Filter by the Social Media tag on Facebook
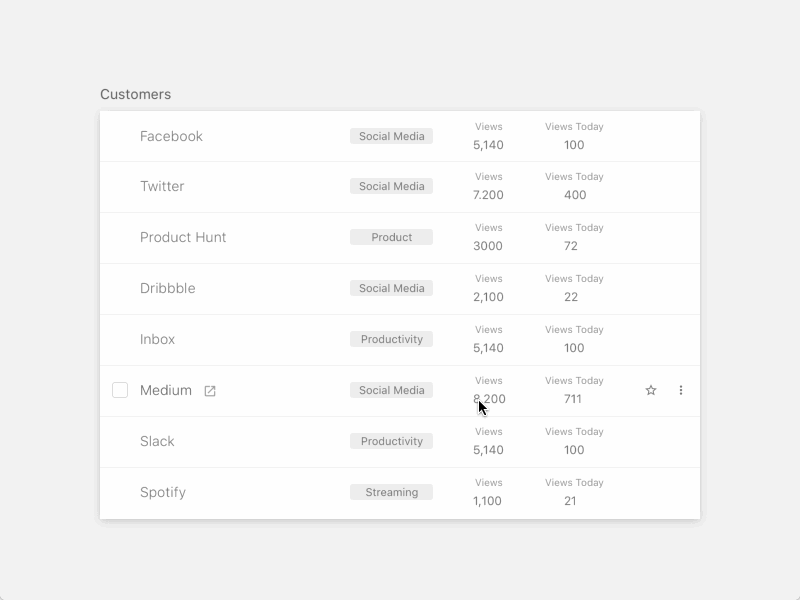Screen dimensions: 800x600 click(391, 136)
